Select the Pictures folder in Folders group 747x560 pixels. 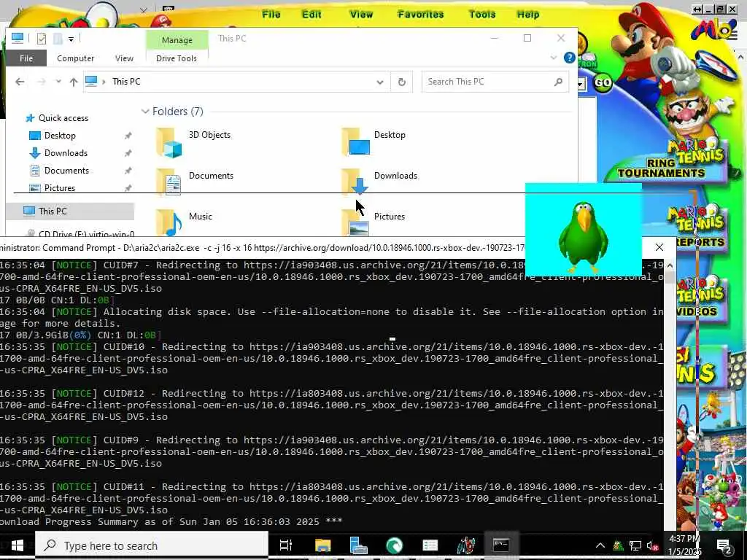pyautogui.click(x=374, y=222)
